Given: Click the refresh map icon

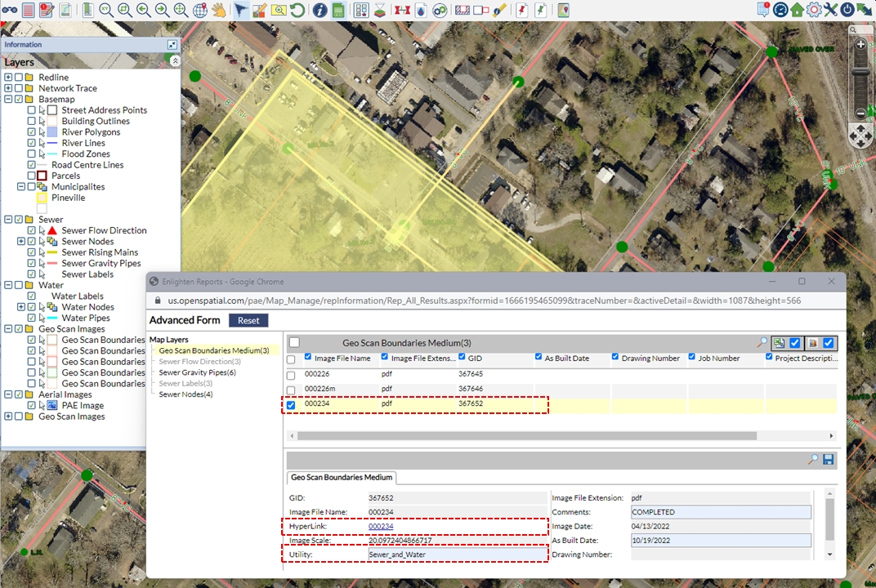Looking at the screenshot, I should (x=298, y=11).
